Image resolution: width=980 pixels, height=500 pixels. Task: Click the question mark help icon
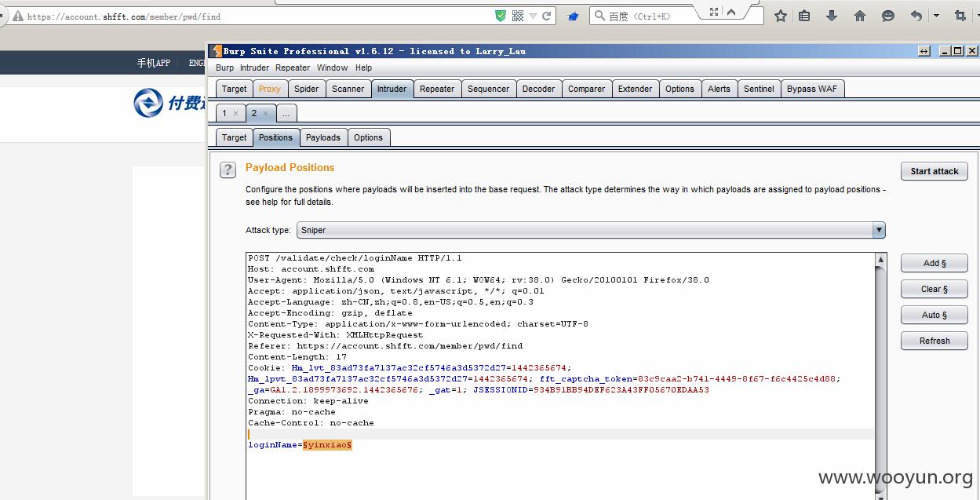coord(228,170)
